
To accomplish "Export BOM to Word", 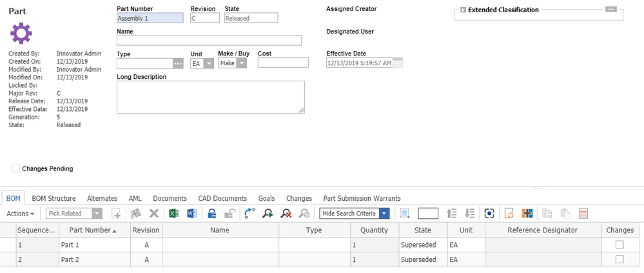I will pos(192,214).
